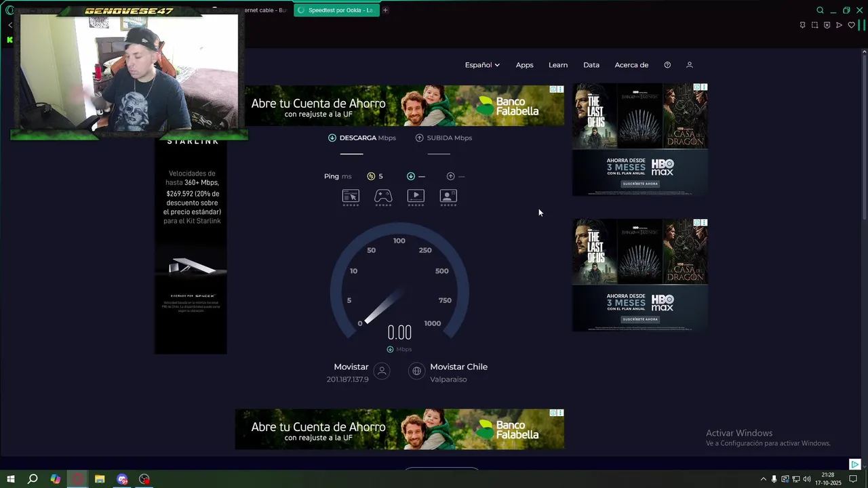Open the volume speaker tray icon

[806, 479]
